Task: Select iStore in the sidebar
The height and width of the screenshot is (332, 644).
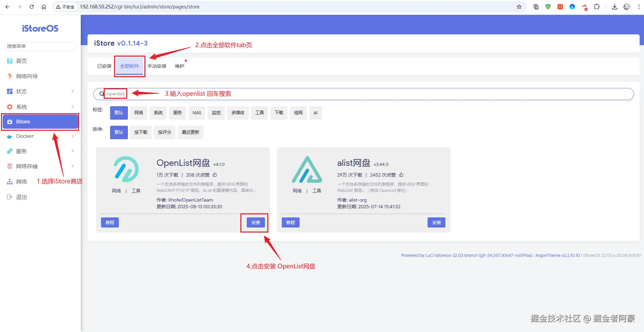Action: click(40, 122)
